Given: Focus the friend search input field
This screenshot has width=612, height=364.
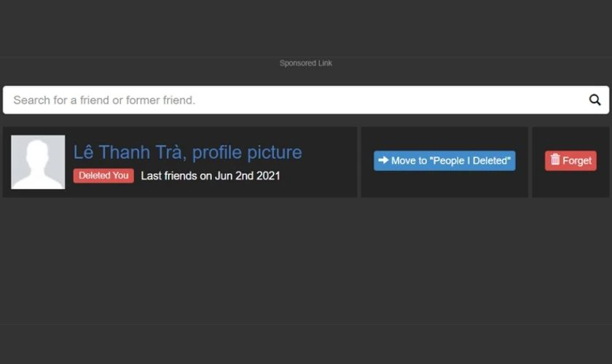Looking at the screenshot, I should (305, 100).
